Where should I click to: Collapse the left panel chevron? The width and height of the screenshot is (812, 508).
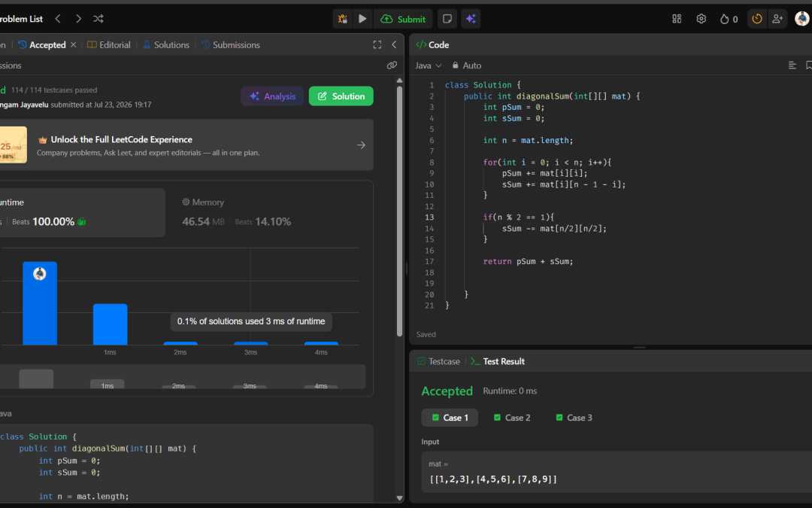394,45
